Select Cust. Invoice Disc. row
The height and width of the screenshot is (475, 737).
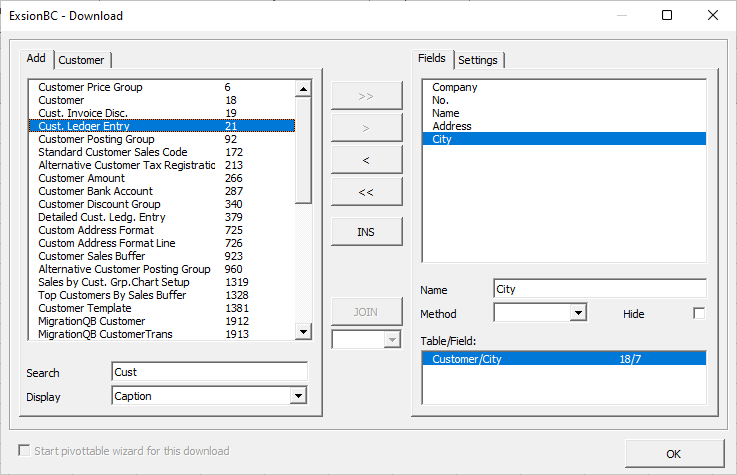[x=162, y=113]
